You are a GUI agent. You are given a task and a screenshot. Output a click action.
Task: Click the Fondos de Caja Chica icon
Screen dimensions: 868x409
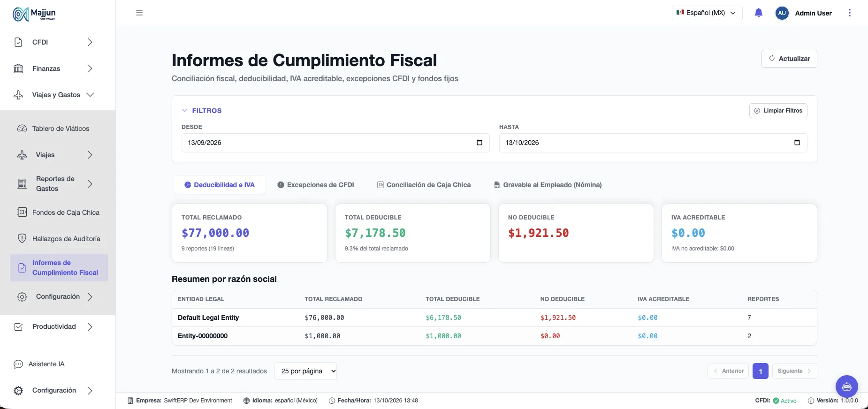click(x=22, y=212)
